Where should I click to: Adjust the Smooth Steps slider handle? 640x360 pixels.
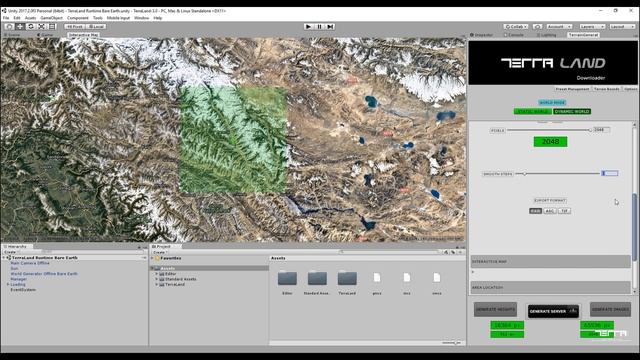click(525, 174)
